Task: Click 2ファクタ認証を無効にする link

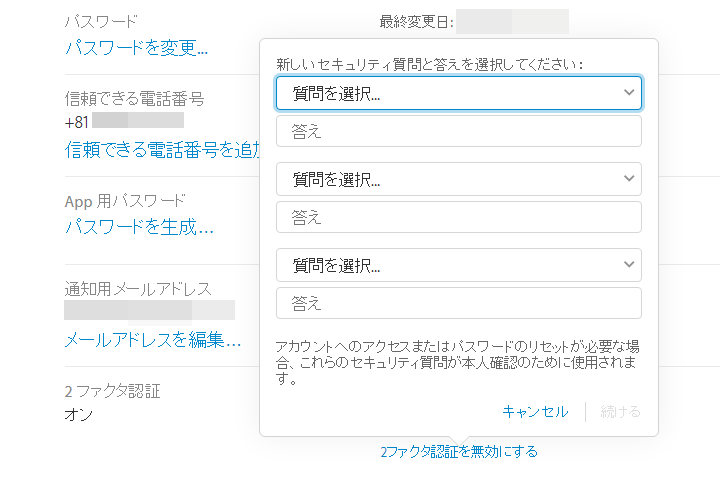Action: (459, 452)
